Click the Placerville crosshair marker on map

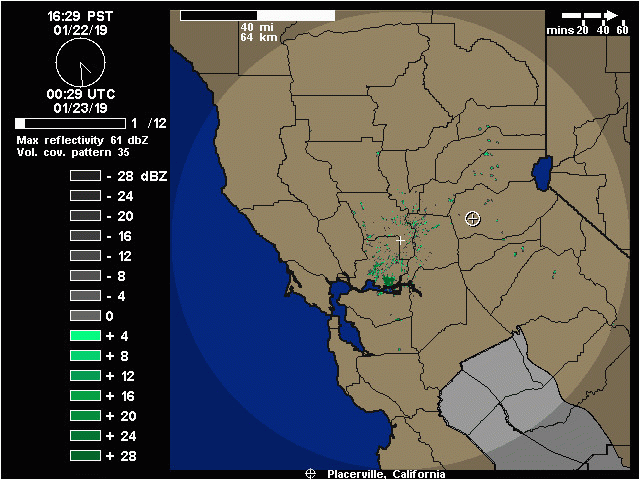473,218
